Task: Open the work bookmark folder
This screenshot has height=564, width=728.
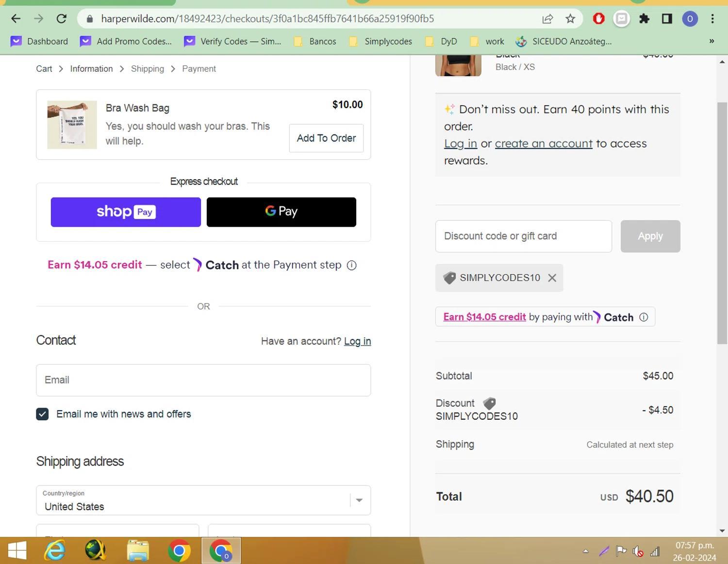Action: point(487,41)
